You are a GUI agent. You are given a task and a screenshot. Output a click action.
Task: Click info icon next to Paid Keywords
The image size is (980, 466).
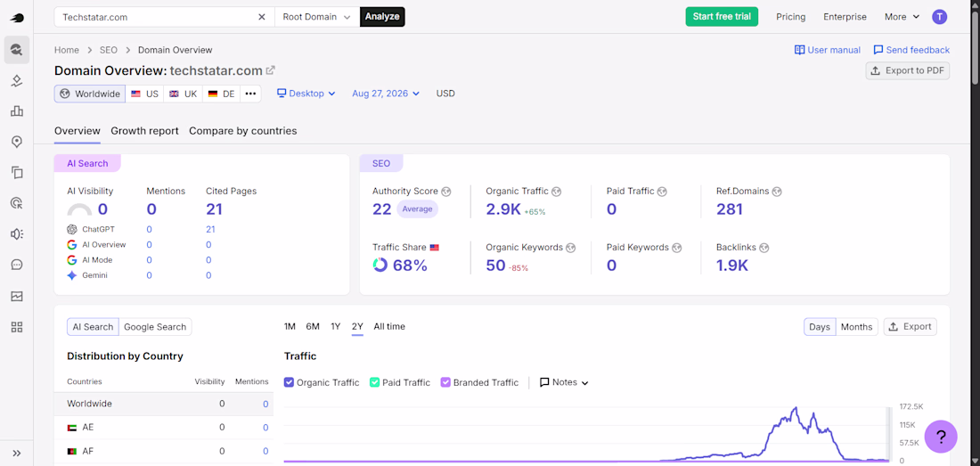point(676,248)
